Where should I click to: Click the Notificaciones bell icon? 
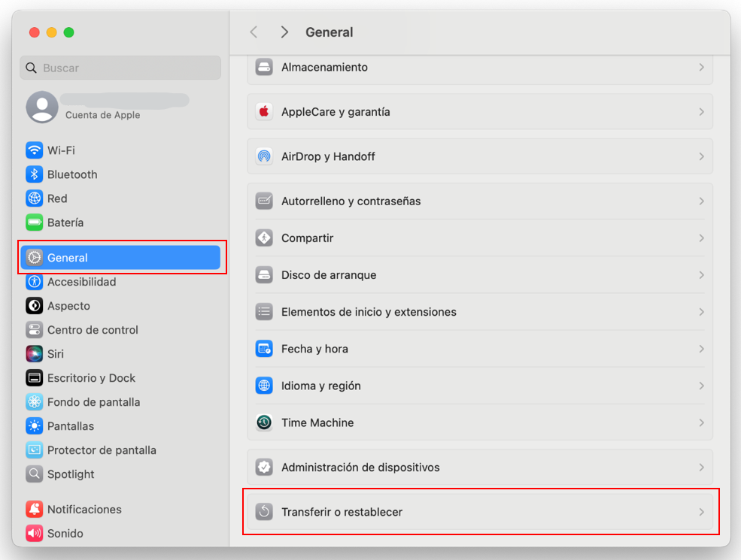35,510
